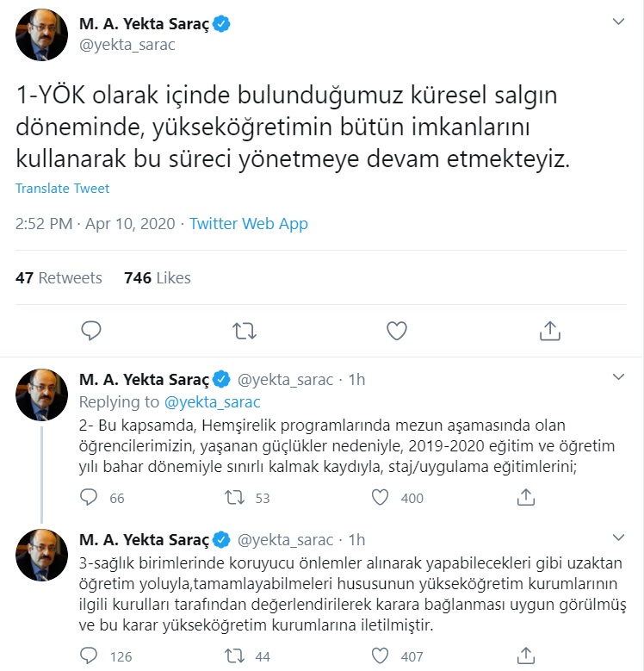The width and height of the screenshot is (644, 671).
Task: Share the third tweet in thread
Action: pos(526,655)
